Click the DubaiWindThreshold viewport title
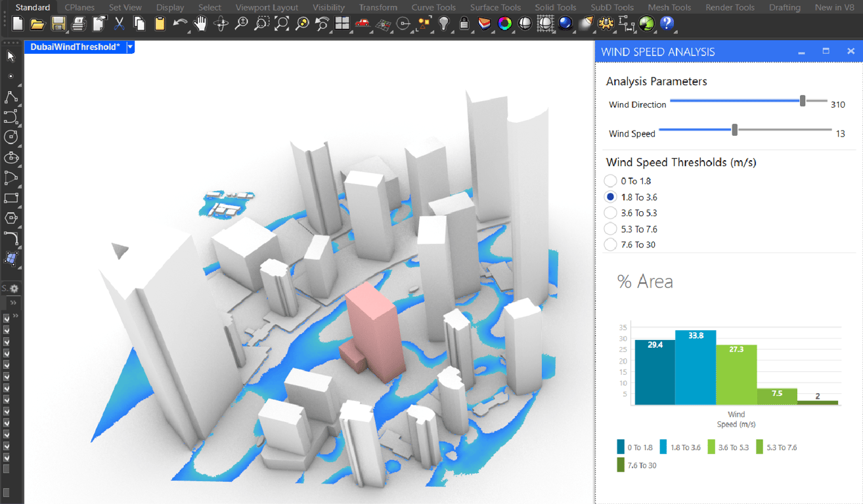Image resolution: width=863 pixels, height=504 pixels. (x=75, y=47)
